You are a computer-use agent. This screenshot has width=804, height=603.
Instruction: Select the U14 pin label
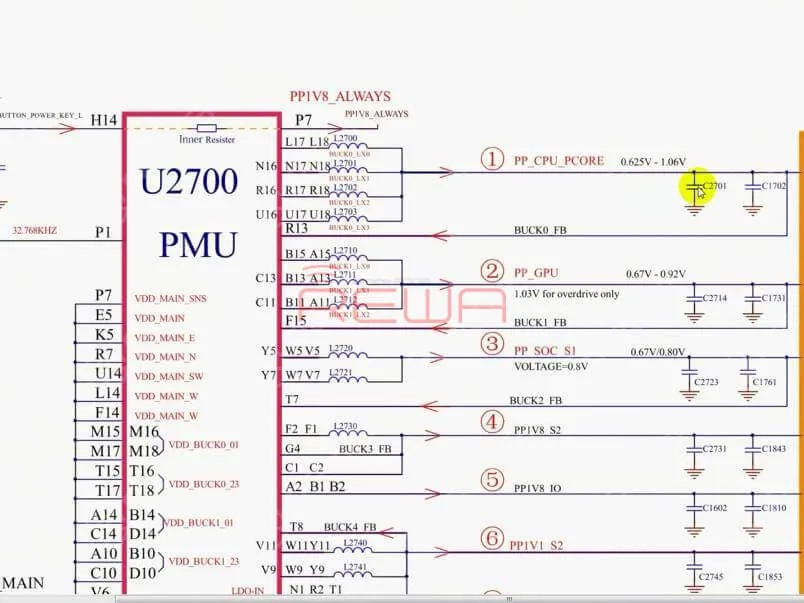click(108, 373)
